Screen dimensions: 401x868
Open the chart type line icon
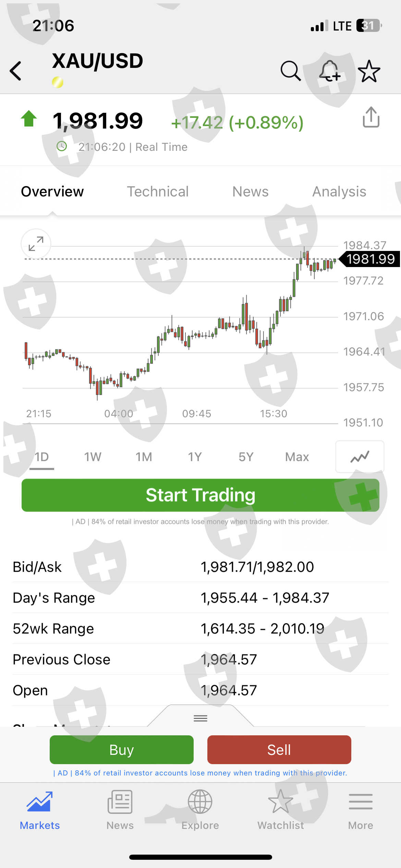tap(360, 457)
